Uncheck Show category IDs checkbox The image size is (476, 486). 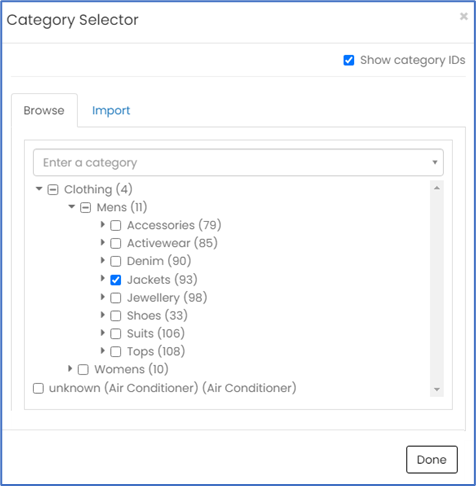pos(349,60)
